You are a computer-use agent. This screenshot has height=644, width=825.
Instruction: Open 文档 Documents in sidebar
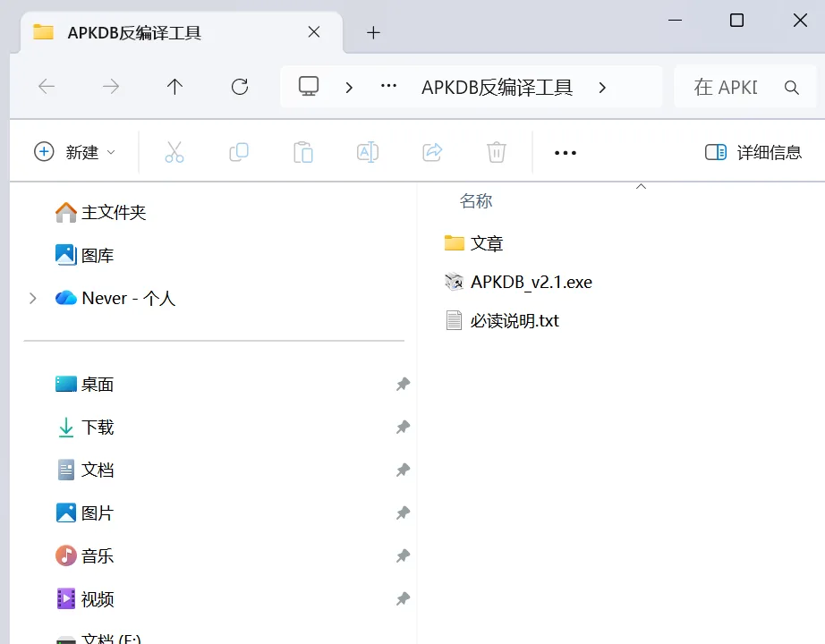[x=85, y=470]
